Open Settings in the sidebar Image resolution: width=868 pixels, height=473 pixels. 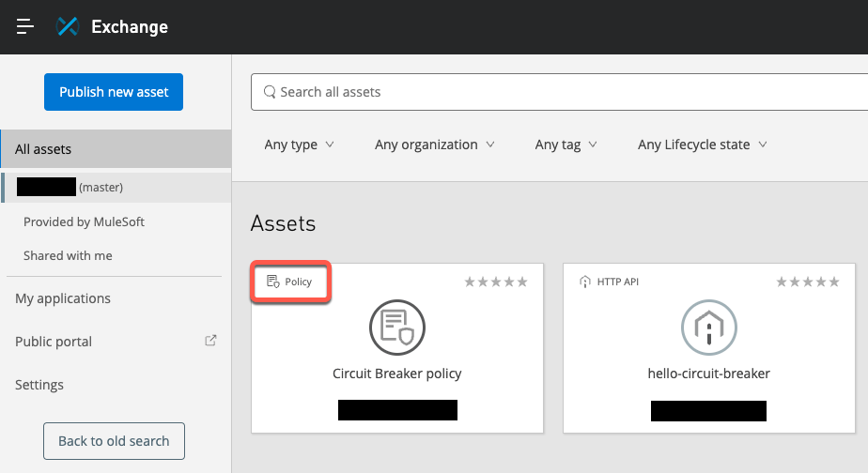click(39, 385)
